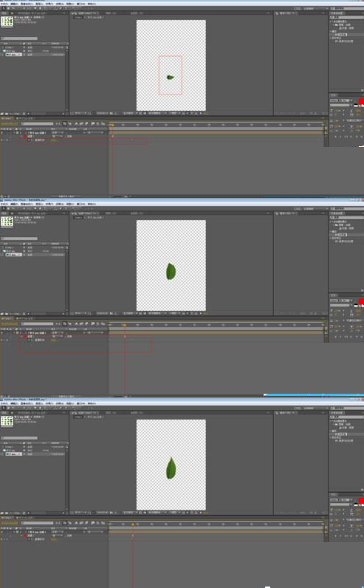
Task: Click the new folder icon under the topmost Project panel
Action: [x=6, y=114]
